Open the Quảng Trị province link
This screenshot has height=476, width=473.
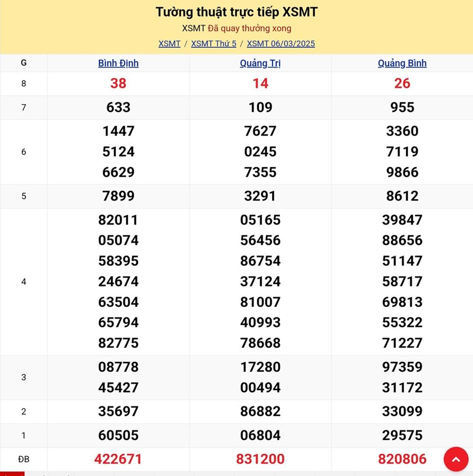pyautogui.click(x=260, y=63)
